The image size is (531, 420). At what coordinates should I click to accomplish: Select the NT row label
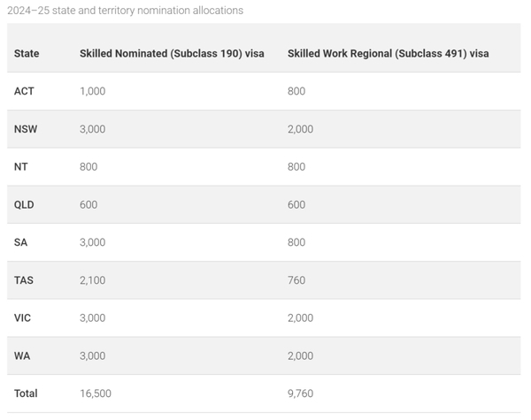(x=20, y=167)
